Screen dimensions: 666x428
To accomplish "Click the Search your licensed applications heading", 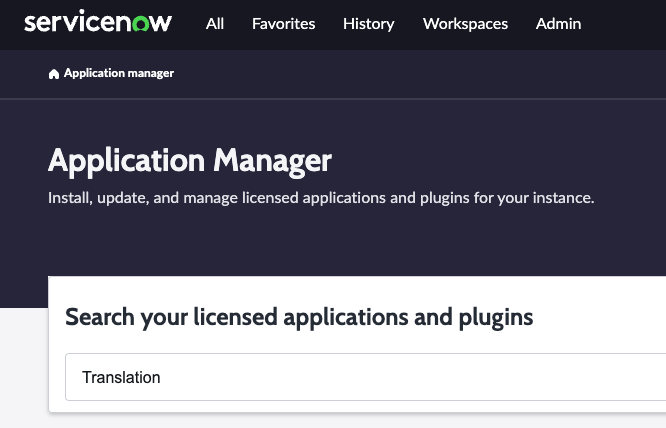I will pyautogui.click(x=299, y=317).
